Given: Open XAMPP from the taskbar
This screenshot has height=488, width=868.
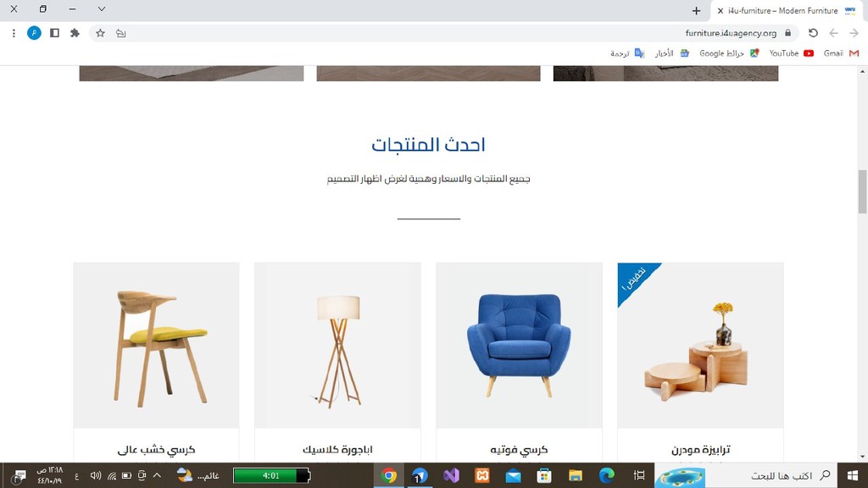Looking at the screenshot, I should click(x=482, y=475).
